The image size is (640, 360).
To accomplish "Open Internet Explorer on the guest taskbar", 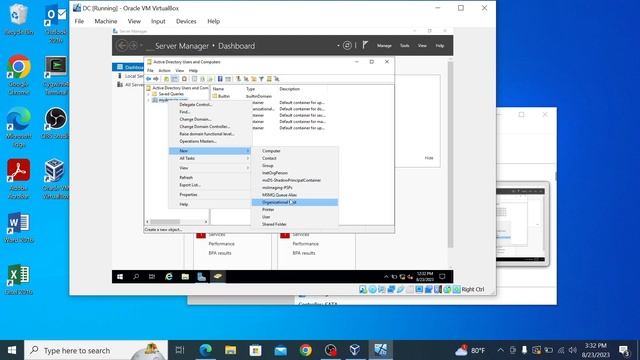I will point(169,277).
